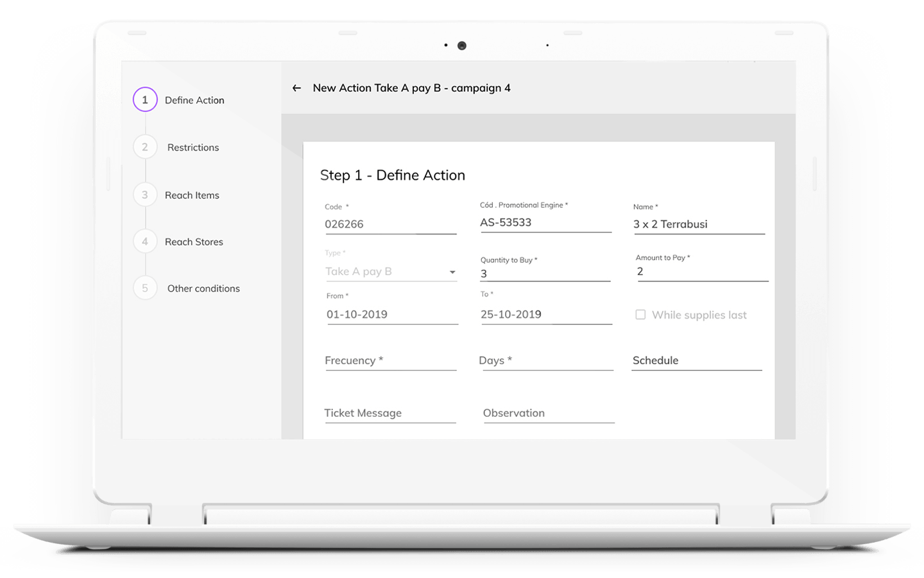The height and width of the screenshot is (578, 924).
Task: Click the page title New Action Take A pay B - campaign 4
Action: tap(412, 88)
